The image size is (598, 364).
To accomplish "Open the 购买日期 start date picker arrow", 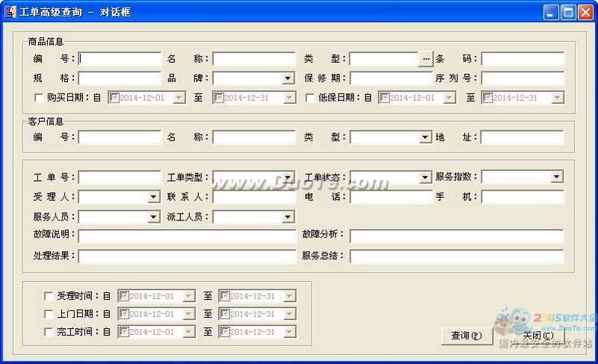I will pyautogui.click(x=179, y=98).
